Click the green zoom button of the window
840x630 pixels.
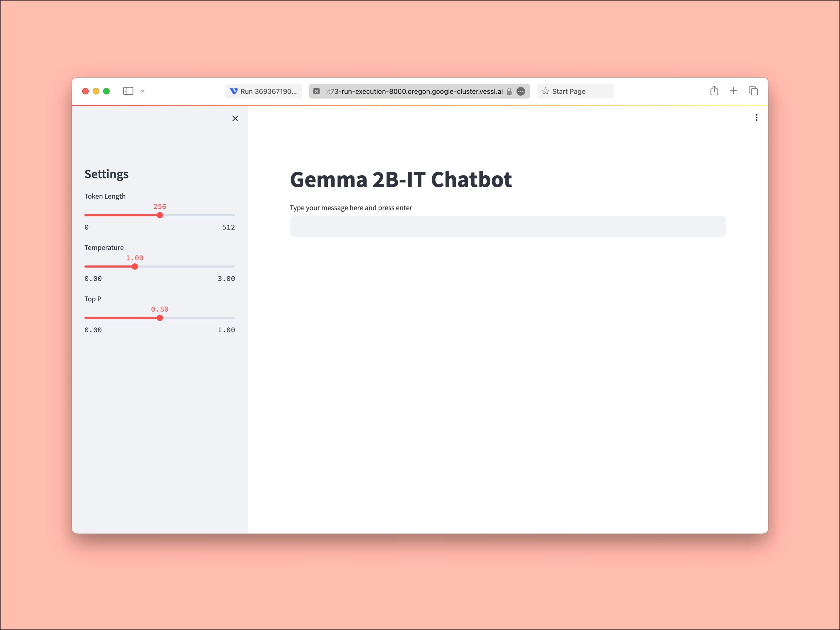(107, 91)
